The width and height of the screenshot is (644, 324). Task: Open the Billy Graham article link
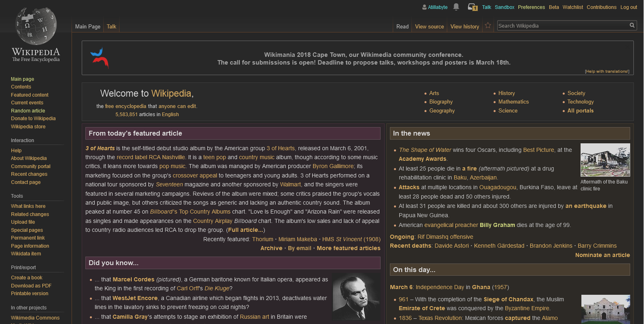497,225
